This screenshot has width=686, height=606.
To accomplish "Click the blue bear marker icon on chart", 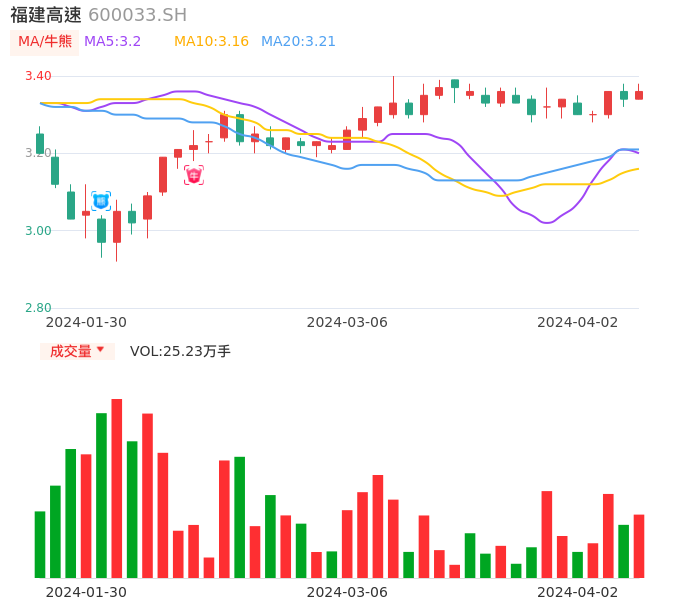I will click(101, 201).
